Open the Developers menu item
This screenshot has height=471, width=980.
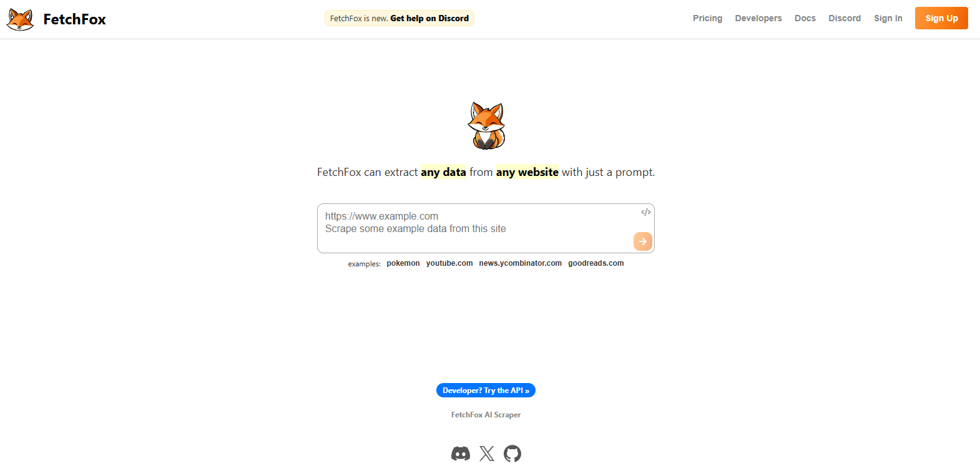pyautogui.click(x=758, y=18)
